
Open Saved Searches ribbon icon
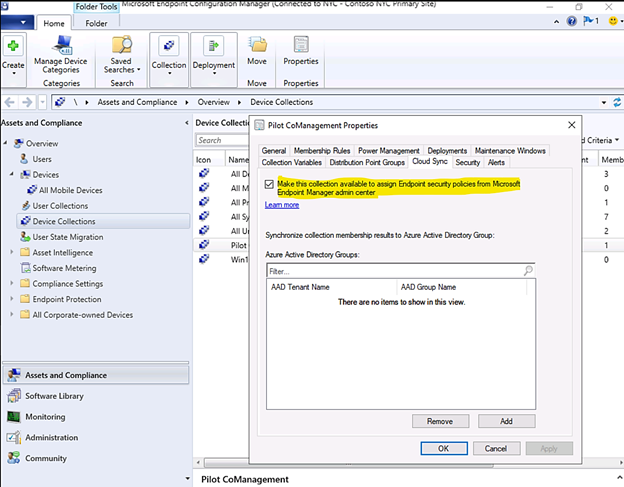[121, 55]
